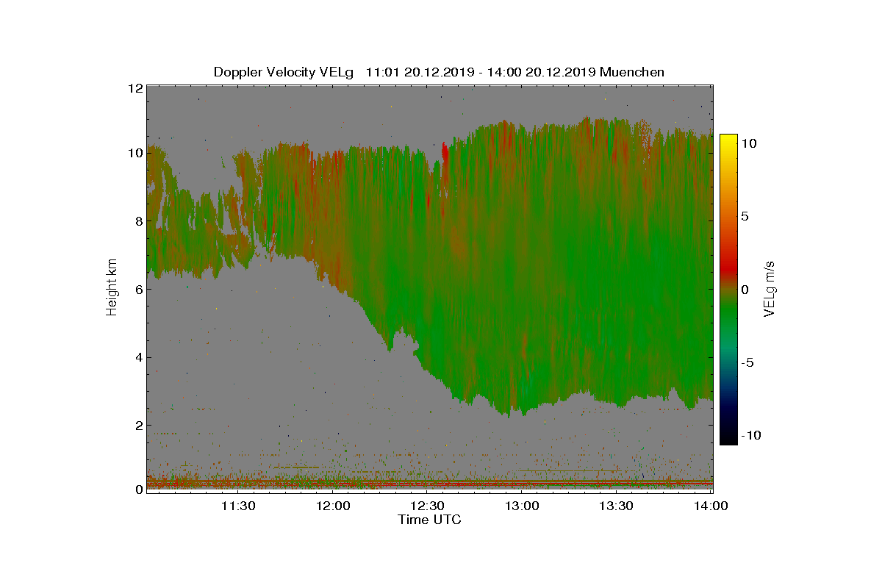
Task: Click the 14:00 time tick label
Action: [x=711, y=506]
